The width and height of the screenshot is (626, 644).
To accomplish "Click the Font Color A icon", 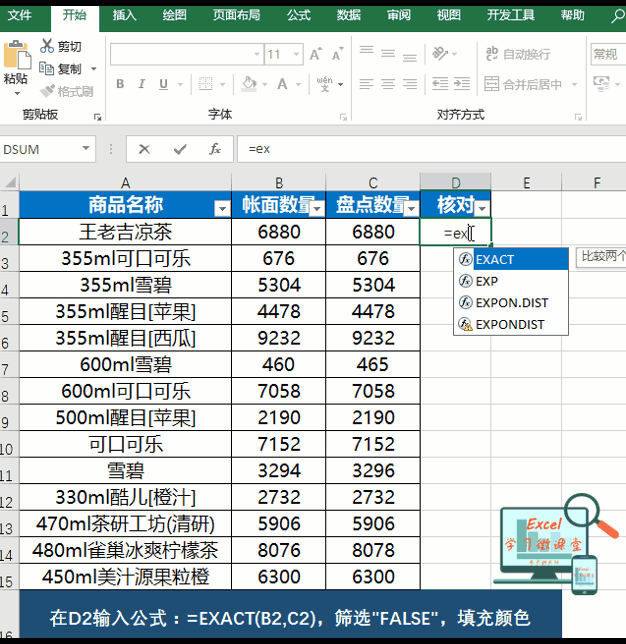I will tap(282, 84).
